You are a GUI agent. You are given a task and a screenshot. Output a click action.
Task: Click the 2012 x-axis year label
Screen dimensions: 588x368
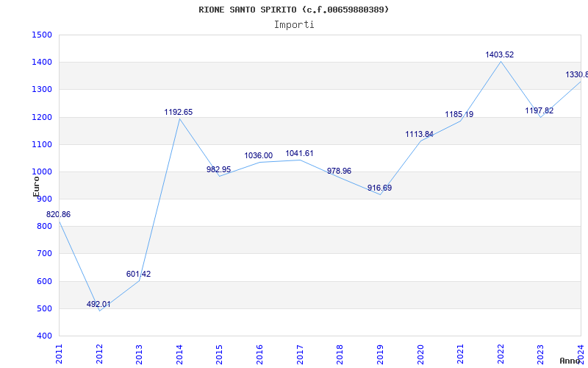click(99, 354)
